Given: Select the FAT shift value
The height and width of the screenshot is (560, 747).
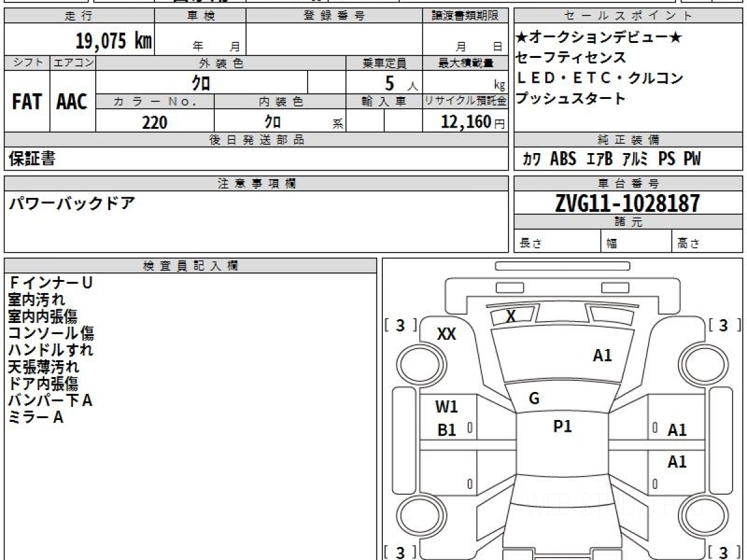Looking at the screenshot, I should [x=27, y=101].
